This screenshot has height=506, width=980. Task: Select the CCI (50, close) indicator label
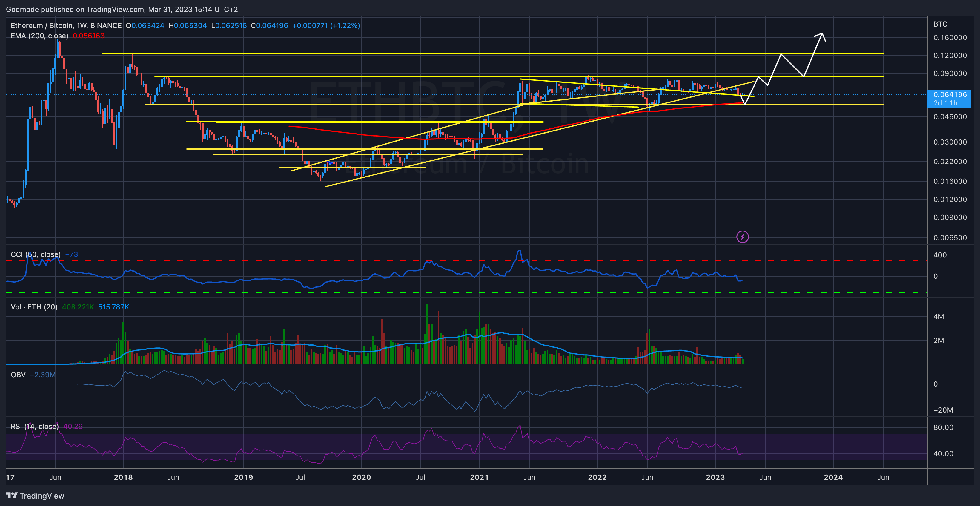click(36, 254)
